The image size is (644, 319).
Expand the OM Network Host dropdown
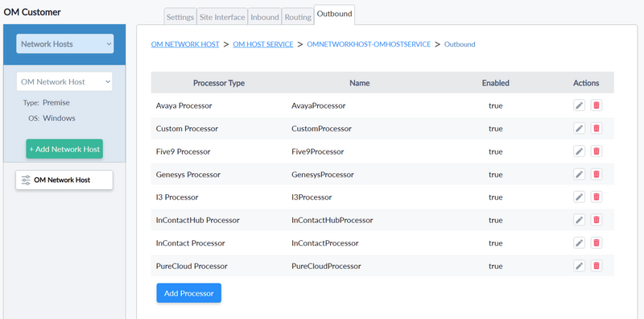pos(64,82)
